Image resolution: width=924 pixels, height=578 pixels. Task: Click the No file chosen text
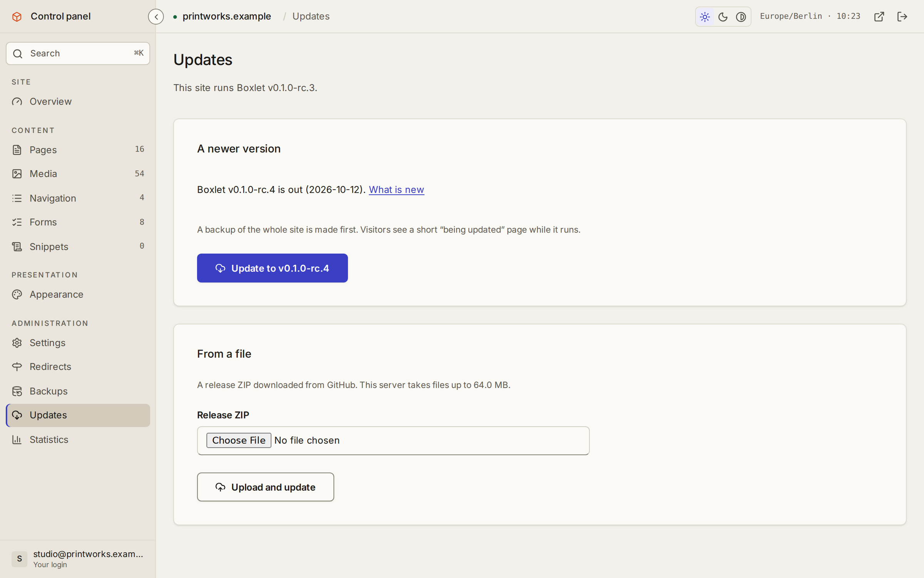(x=307, y=440)
